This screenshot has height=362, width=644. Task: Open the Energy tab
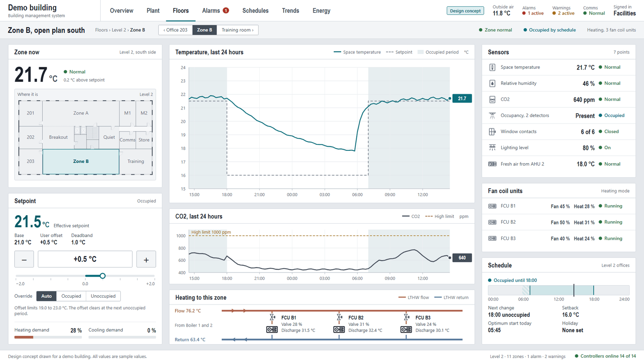321,11
